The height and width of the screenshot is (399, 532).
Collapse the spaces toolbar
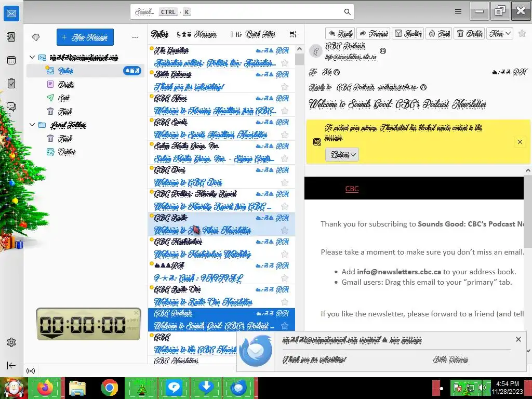coord(11,365)
